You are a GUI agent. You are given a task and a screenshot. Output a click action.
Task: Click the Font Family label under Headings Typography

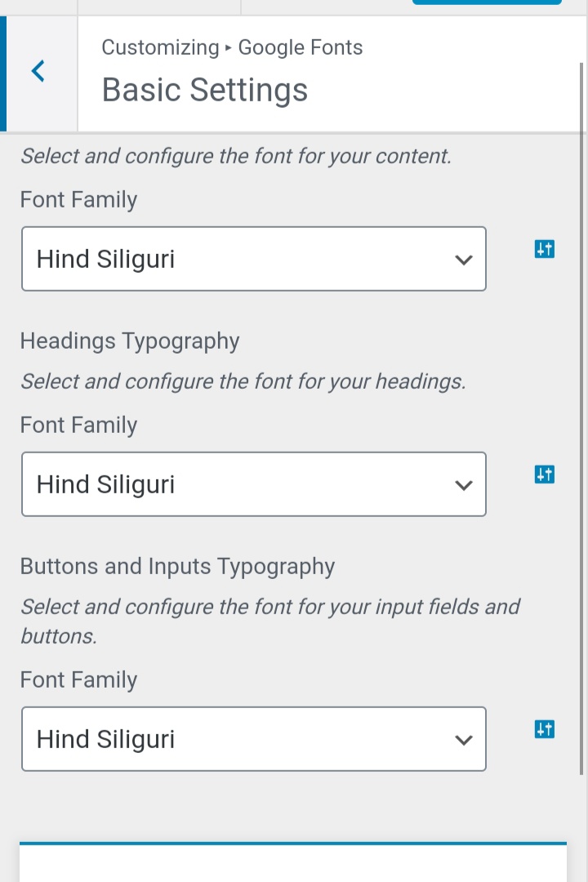coord(78,425)
